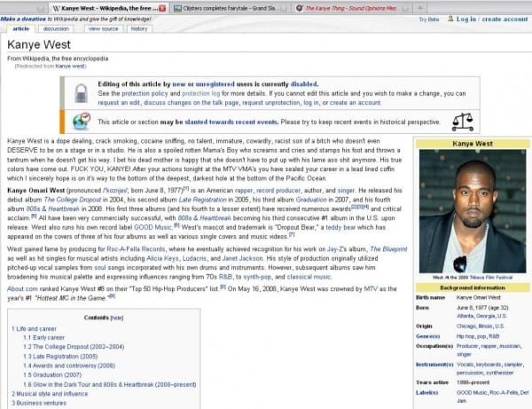Image resolution: width=532 pixels, height=409 pixels.
Task: Open the About.com link
Action: 22,289
